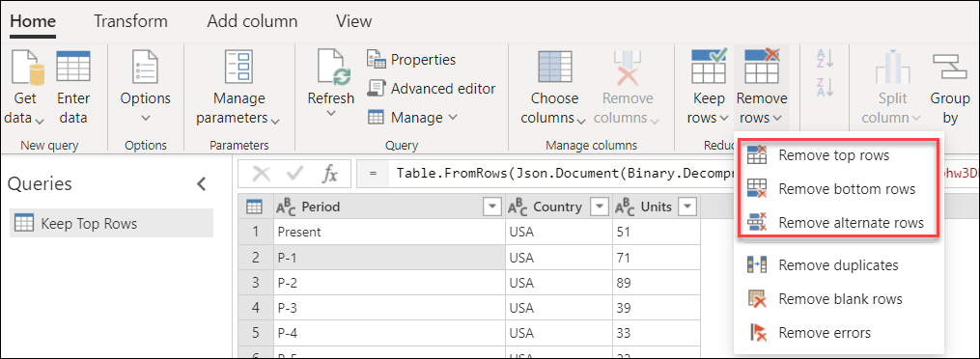Image resolution: width=980 pixels, height=359 pixels.
Task: Collapse the Remove rows dropdown arrow
Action: coord(777,118)
